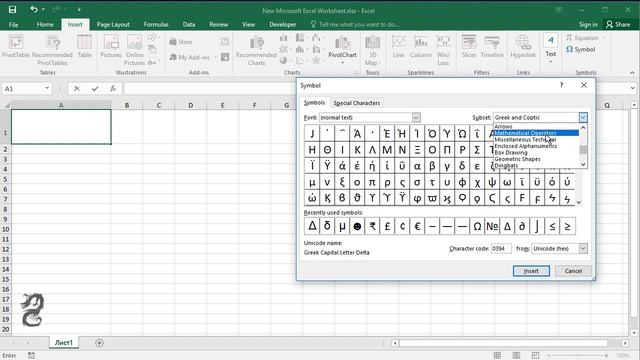Viewport: 640px width, 360px height.
Task: Click the confirm checkmark in formula bar
Action: click(95, 88)
